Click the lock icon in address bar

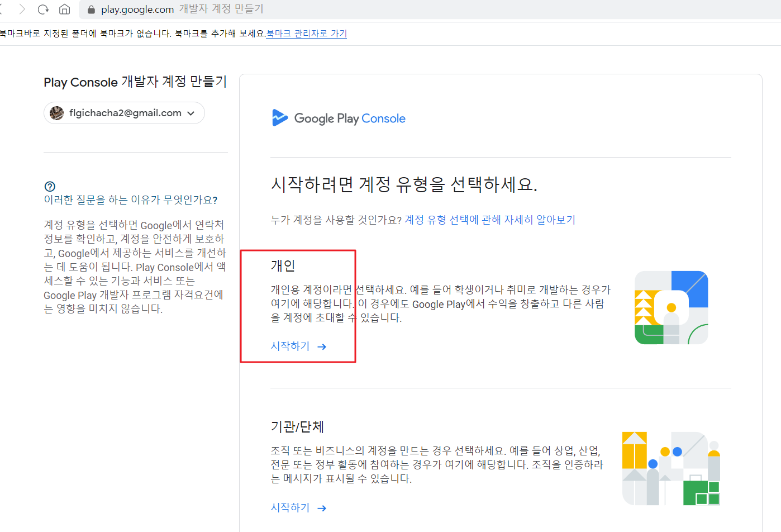[x=91, y=9]
